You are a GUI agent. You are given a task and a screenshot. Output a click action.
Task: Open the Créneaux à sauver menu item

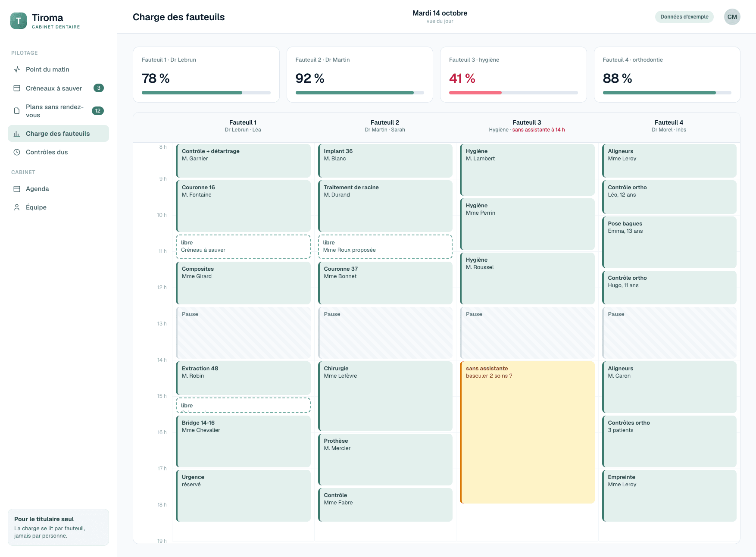(58, 88)
